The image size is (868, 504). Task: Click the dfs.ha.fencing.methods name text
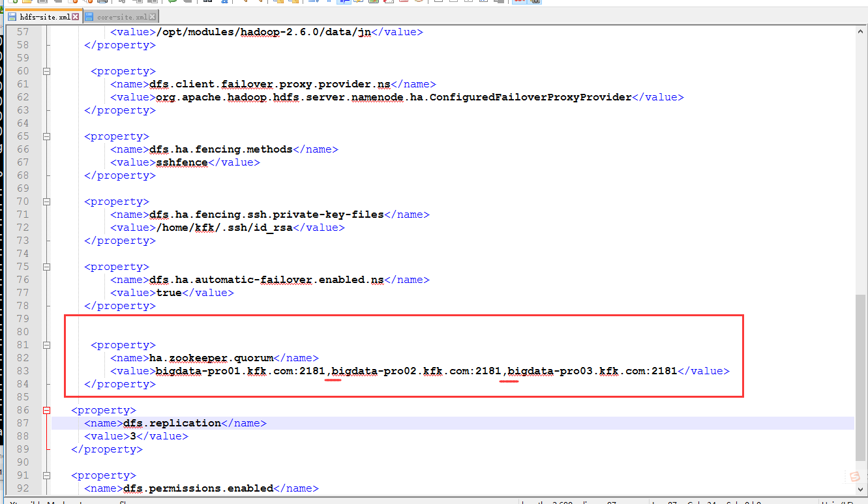[221, 149]
